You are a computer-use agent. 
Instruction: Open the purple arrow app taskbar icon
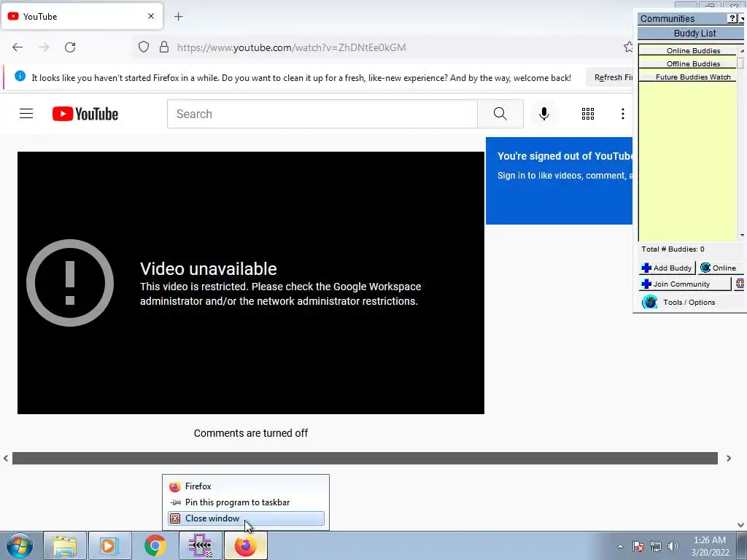pos(201,545)
